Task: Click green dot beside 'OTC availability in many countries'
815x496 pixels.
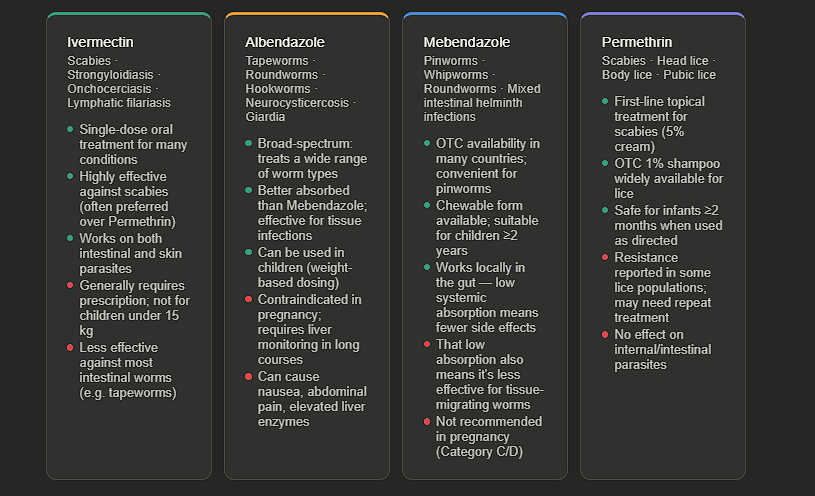Action: (x=426, y=143)
